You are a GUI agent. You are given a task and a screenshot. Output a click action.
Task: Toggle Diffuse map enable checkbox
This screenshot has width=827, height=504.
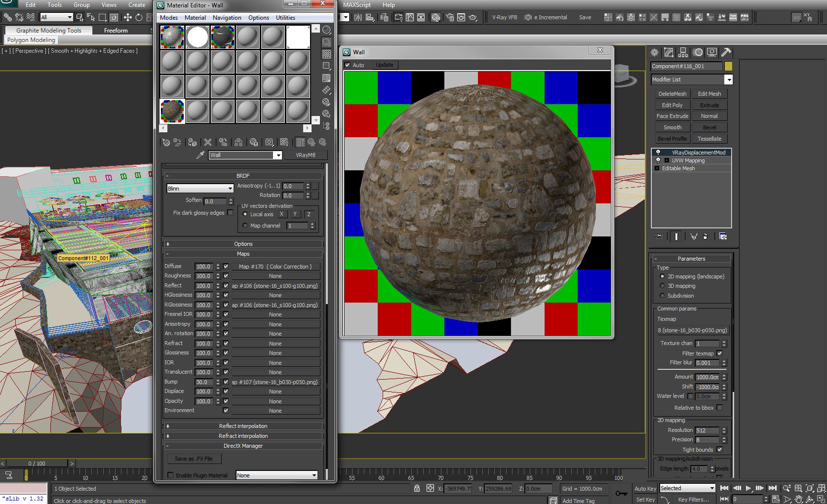pos(226,267)
